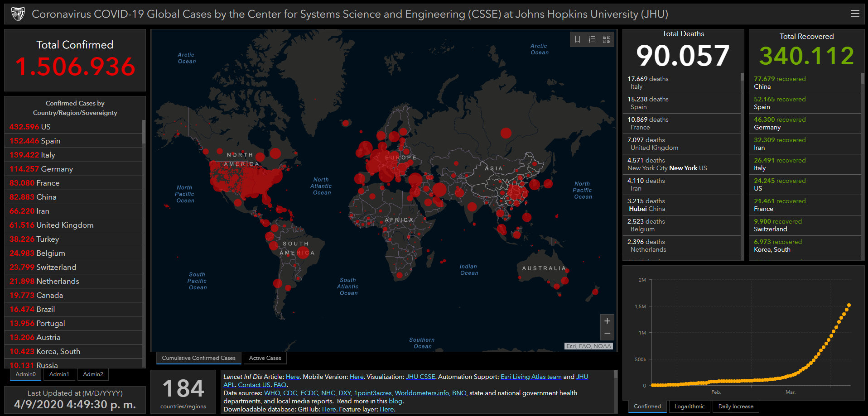868x416 pixels.
Task: Show the Daily Increase chart
Action: pyautogui.click(x=736, y=406)
